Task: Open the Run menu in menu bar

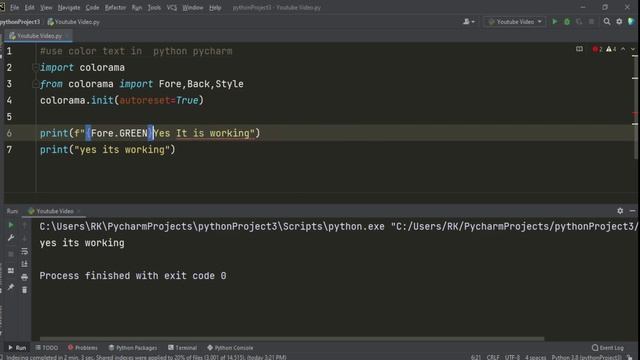Action: (137, 7)
